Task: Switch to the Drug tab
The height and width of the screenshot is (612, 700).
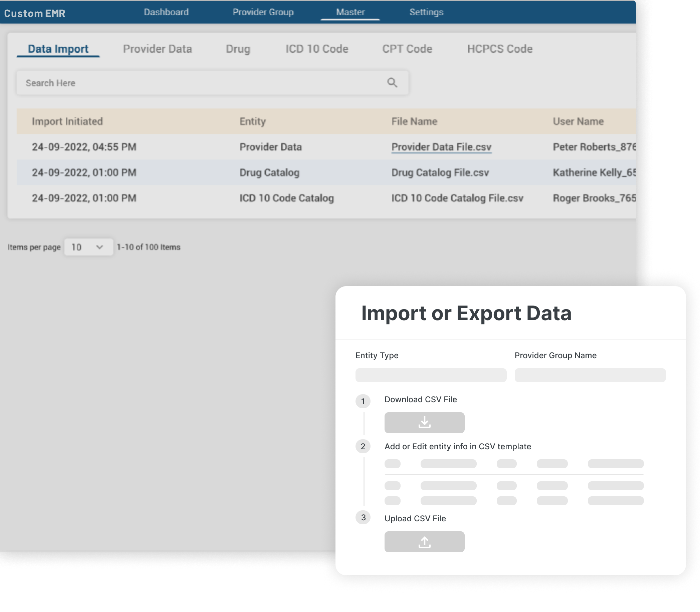Action: (238, 49)
